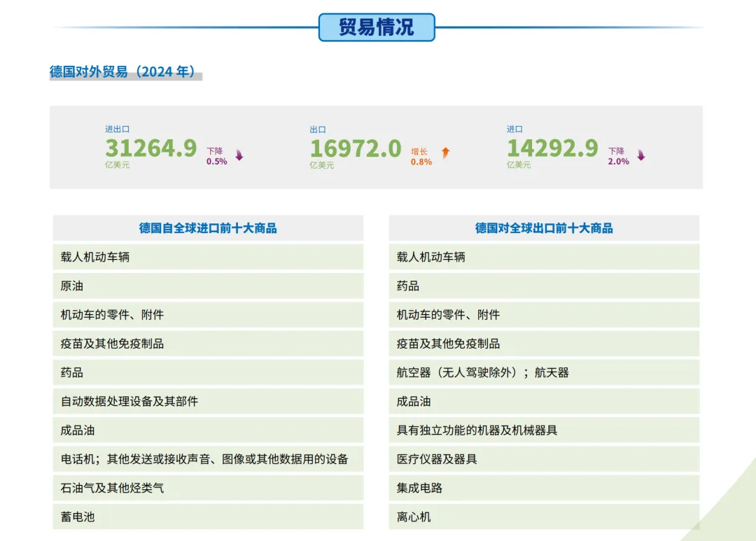
Task: Select the 德国对全球出口前十大商品 table header
Action: click(545, 227)
